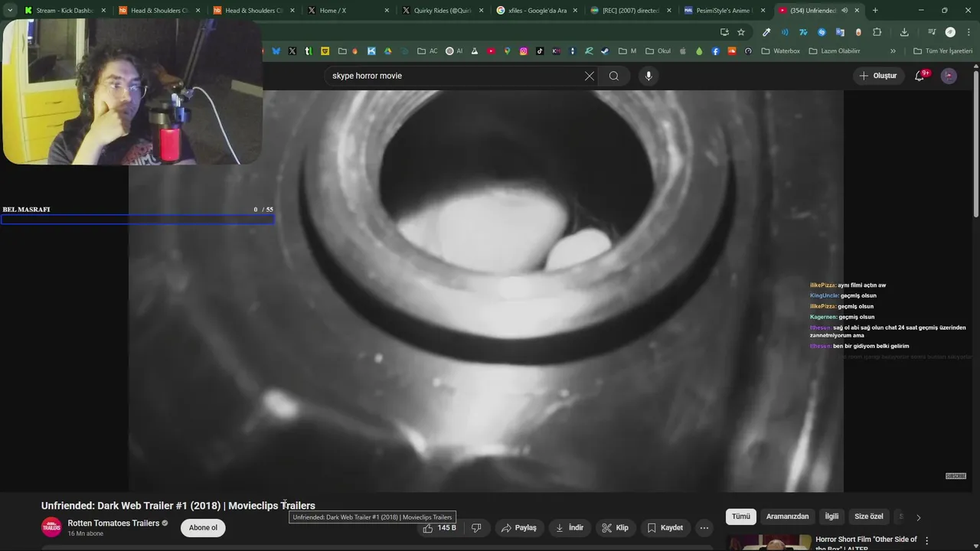
Task: Open the tab search dropdown arrow
Action: coord(10,11)
